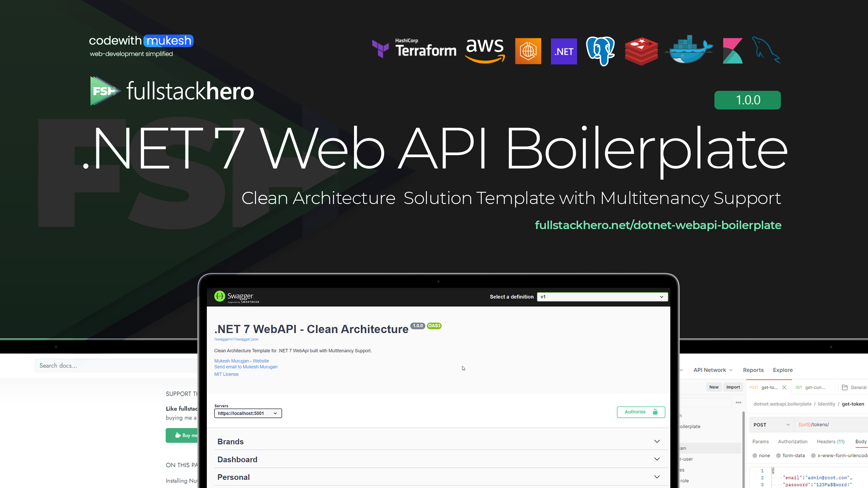Expand the Dashboard section chevron
This screenshot has width=868, height=488.
(x=657, y=459)
